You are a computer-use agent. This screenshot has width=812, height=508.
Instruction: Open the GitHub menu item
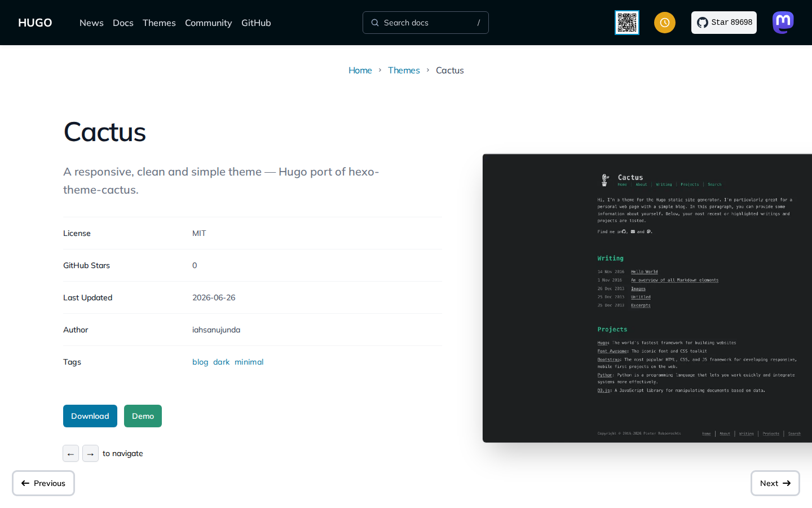point(256,23)
